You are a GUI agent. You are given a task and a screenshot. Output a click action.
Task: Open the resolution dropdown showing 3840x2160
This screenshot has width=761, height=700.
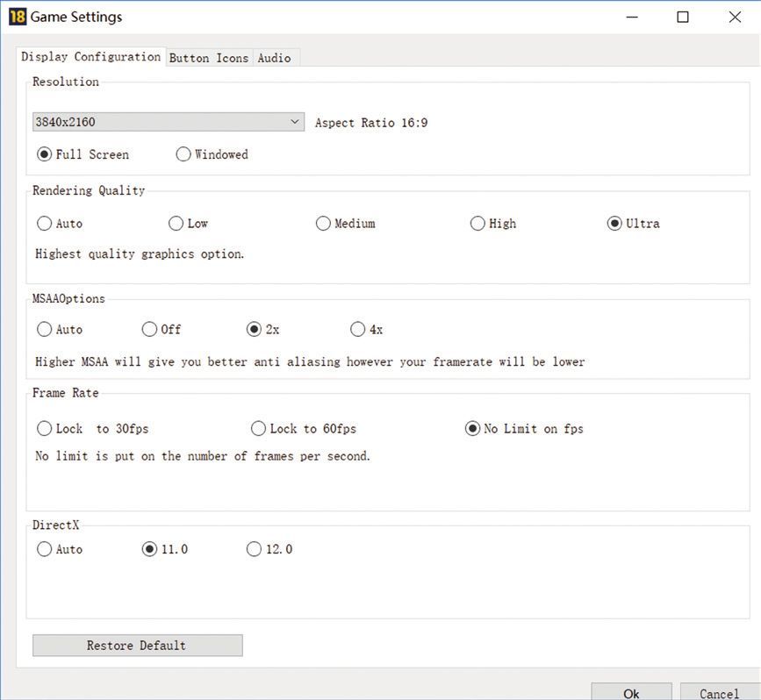pos(169,122)
